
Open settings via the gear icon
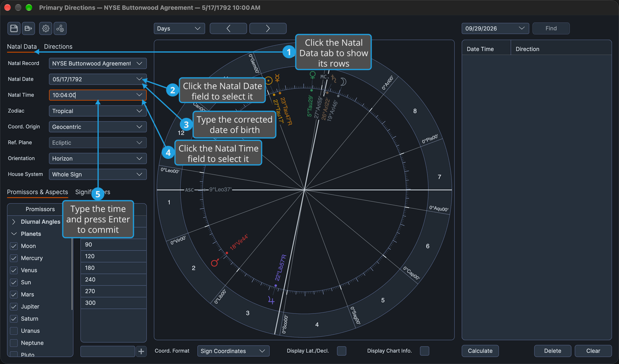click(46, 28)
